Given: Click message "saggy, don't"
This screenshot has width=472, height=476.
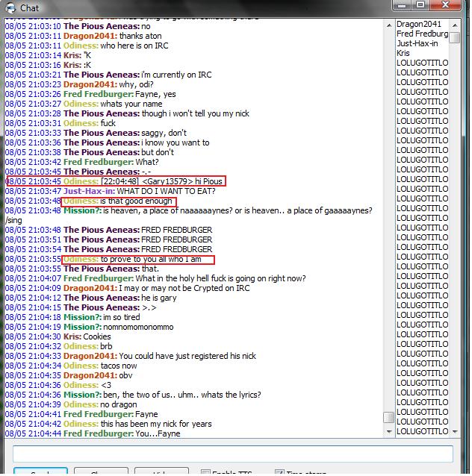Looking at the screenshot, I should pyautogui.click(x=164, y=133).
